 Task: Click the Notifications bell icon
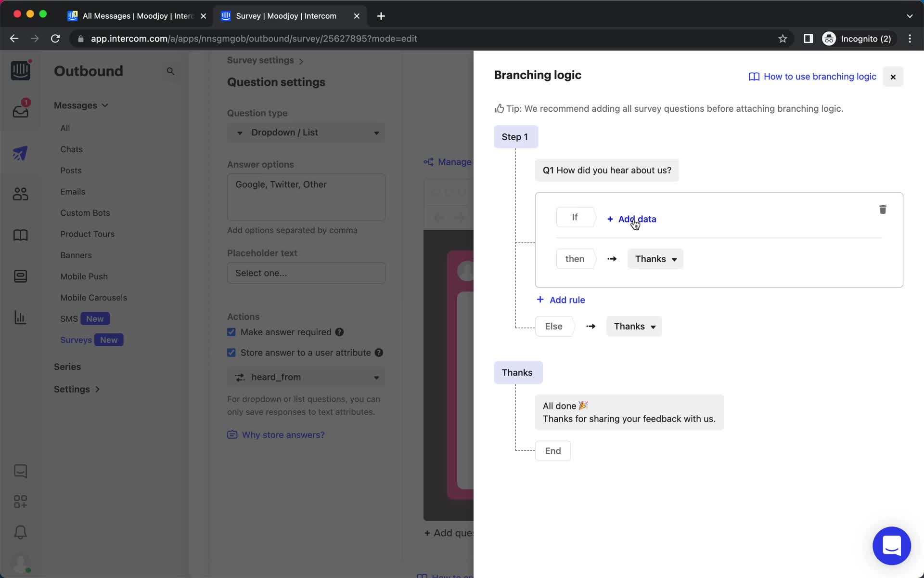(20, 532)
